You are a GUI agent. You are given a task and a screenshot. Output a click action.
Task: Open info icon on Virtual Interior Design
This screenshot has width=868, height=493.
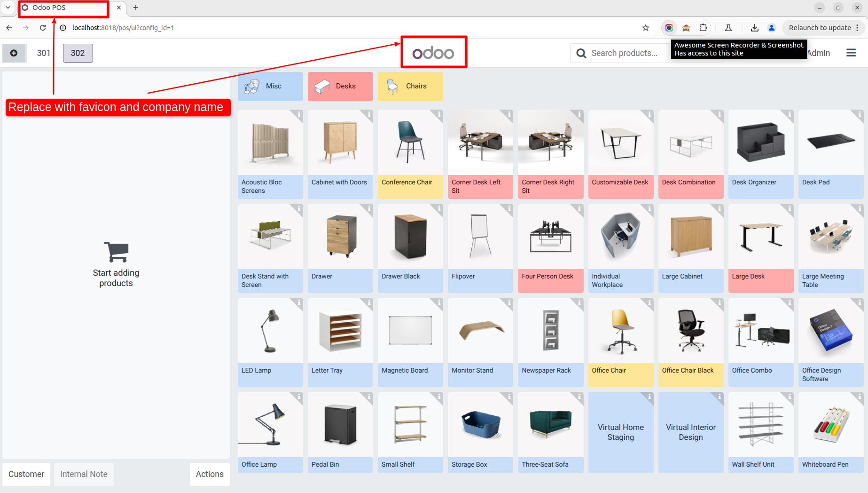pos(719,397)
